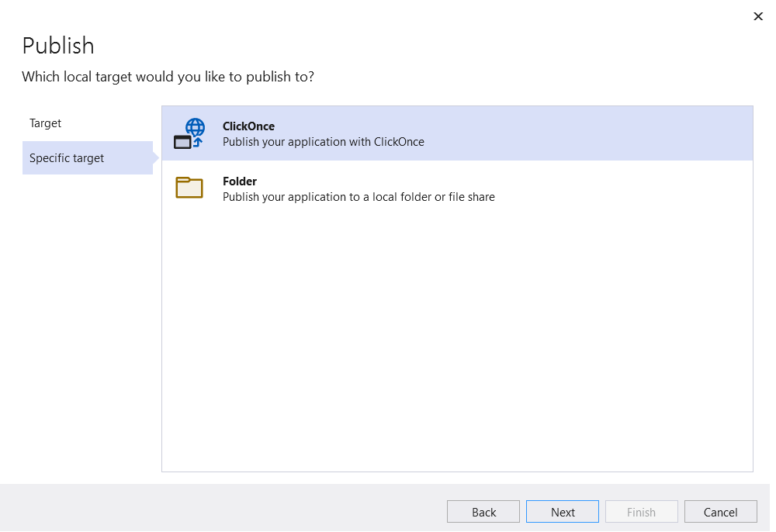Click the dialog close X icon

point(758,16)
